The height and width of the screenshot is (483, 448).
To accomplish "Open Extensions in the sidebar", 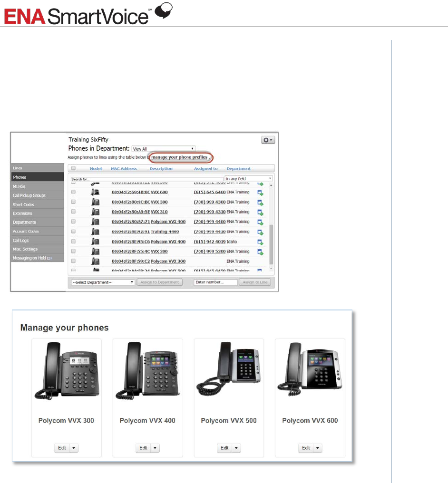I will click(38, 213).
